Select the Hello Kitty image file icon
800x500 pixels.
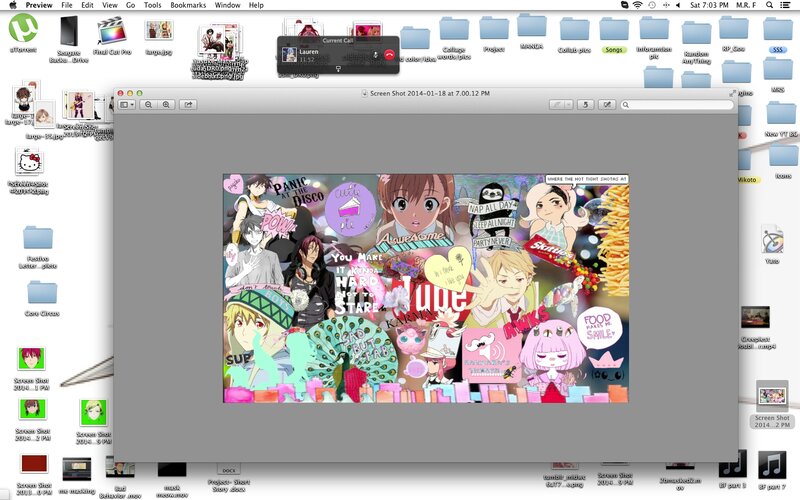[x=29, y=162]
